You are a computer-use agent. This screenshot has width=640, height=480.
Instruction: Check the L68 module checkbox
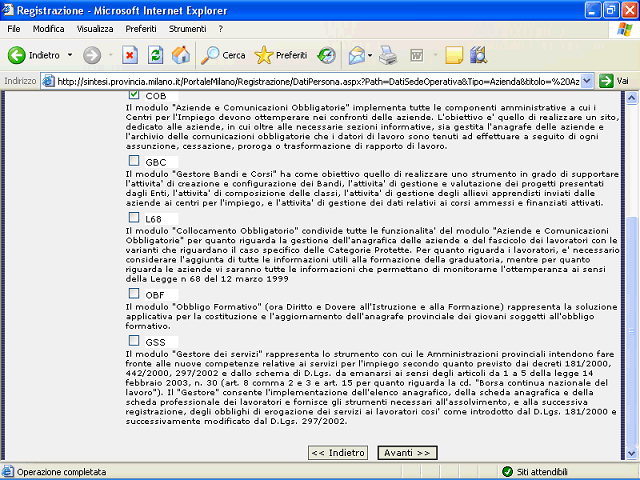134,217
